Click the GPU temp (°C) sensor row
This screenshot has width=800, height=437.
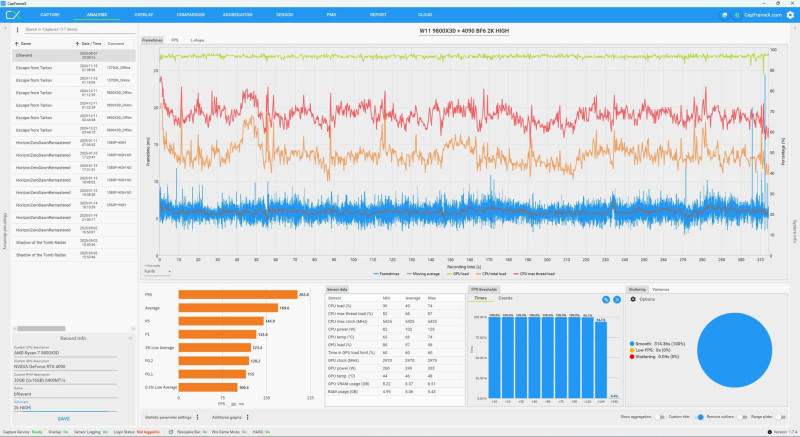[394, 376]
